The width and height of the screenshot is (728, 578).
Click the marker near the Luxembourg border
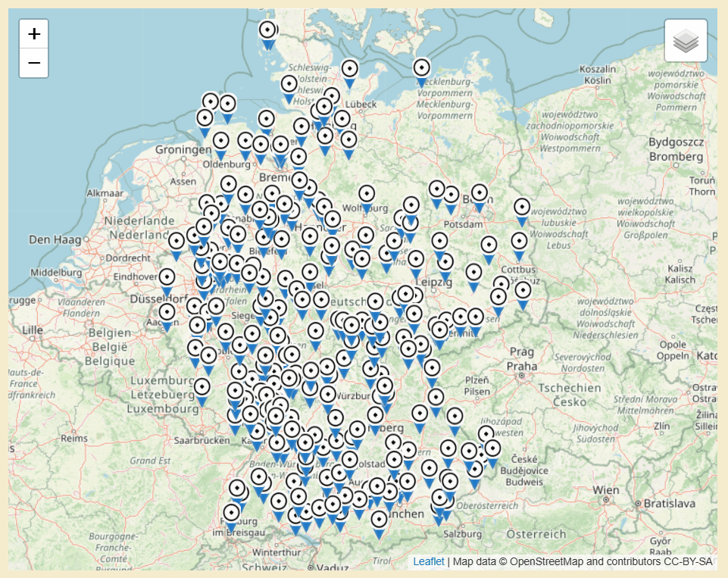pyautogui.click(x=202, y=392)
